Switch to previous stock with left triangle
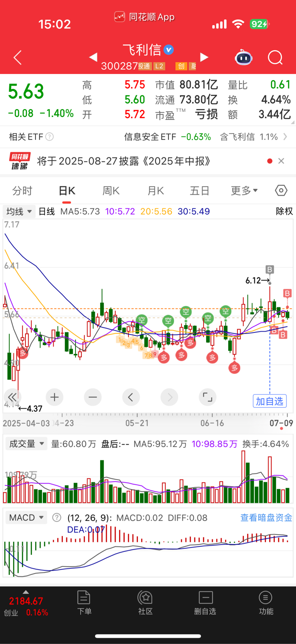The height and width of the screenshot is (644, 296). (93, 57)
